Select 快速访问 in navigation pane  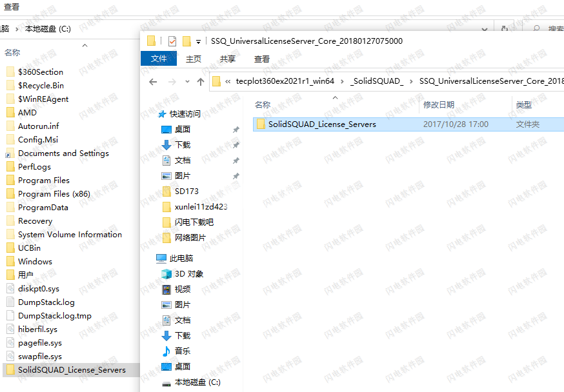(179, 114)
